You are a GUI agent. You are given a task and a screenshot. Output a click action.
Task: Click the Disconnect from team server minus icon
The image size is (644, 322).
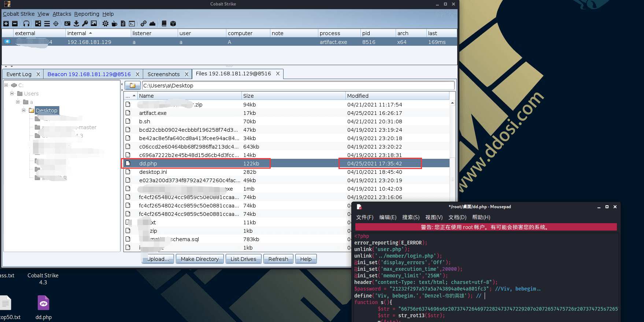(15, 23)
